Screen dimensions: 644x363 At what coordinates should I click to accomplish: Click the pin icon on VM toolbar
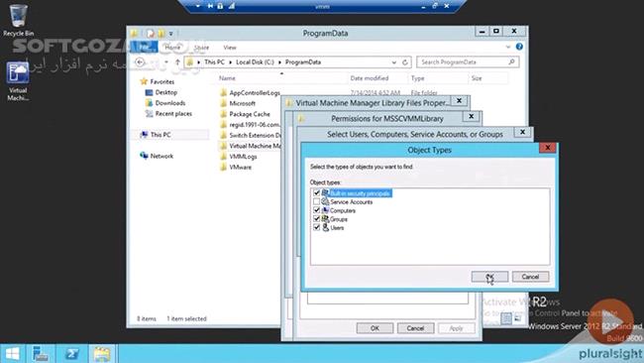pos(210,6)
